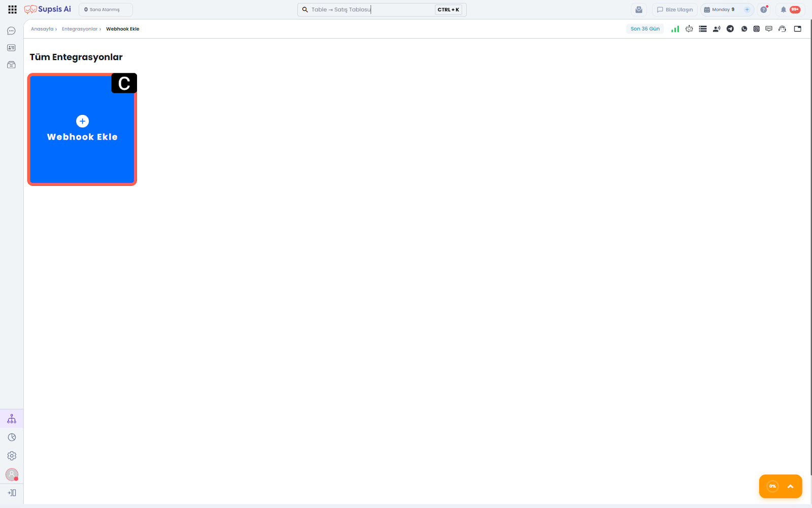Click the Bize Ulaşın button

(674, 10)
